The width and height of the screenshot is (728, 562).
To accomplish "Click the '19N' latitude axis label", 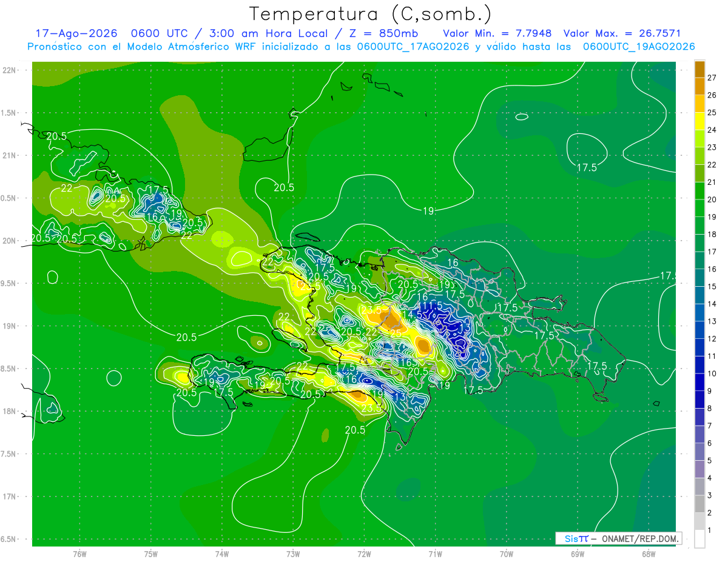I will point(10,326).
